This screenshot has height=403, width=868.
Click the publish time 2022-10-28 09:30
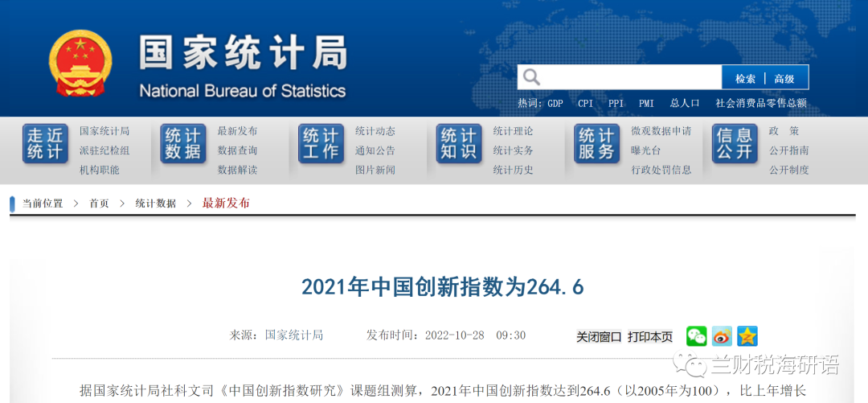(475, 335)
